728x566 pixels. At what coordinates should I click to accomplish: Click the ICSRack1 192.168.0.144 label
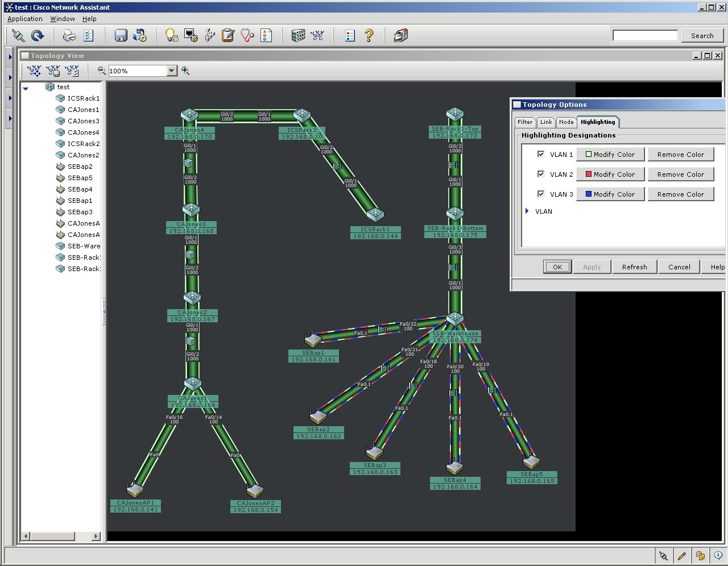point(376,233)
